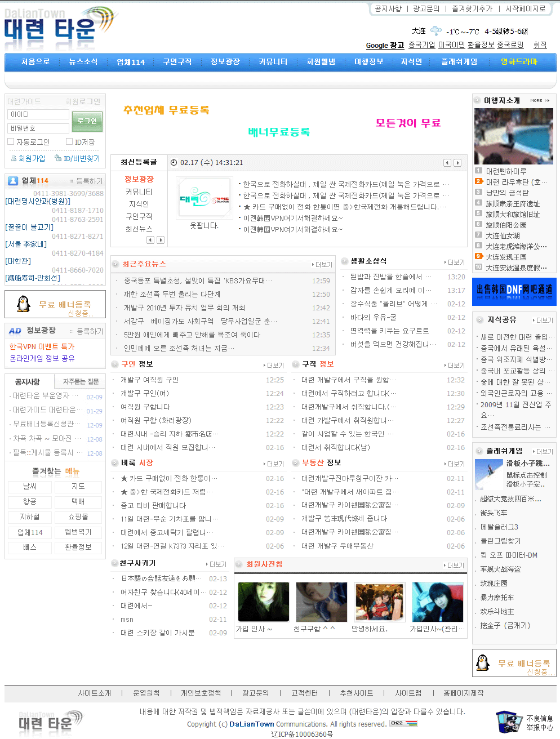Click the 不良信息举报中心 police icon
Image resolution: width=560 pixels, height=739 pixels.
point(509,722)
